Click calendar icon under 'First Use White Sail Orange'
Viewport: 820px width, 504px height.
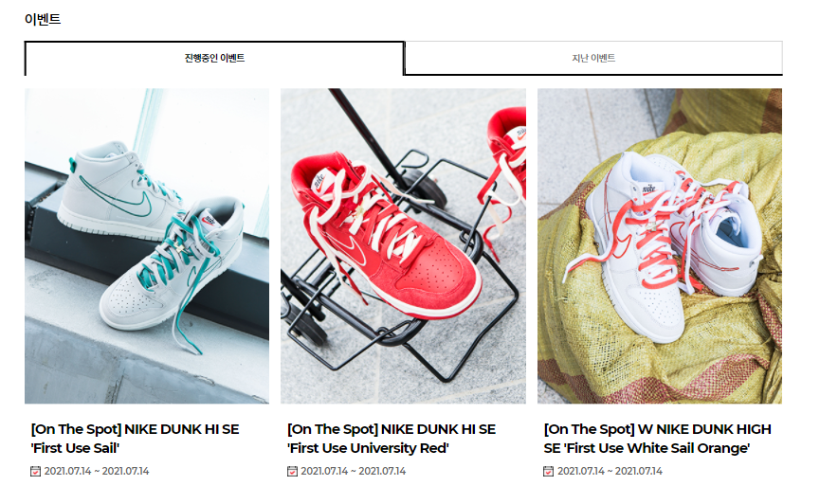[548, 471]
